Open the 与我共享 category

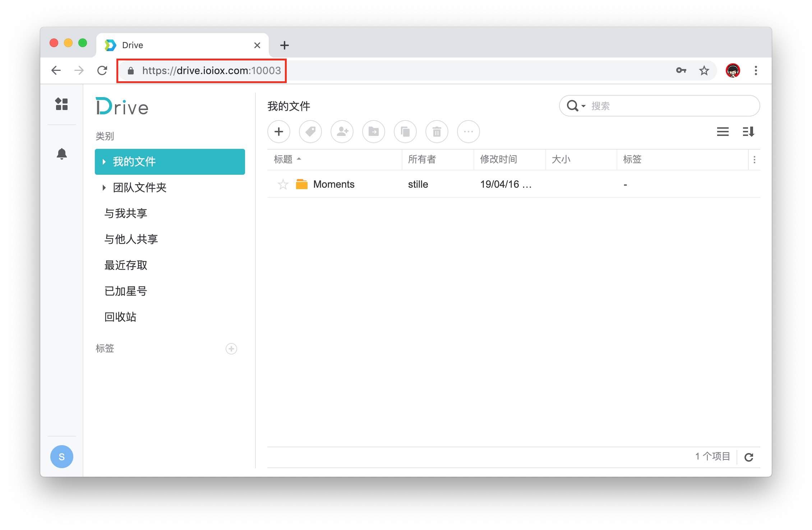tap(126, 214)
